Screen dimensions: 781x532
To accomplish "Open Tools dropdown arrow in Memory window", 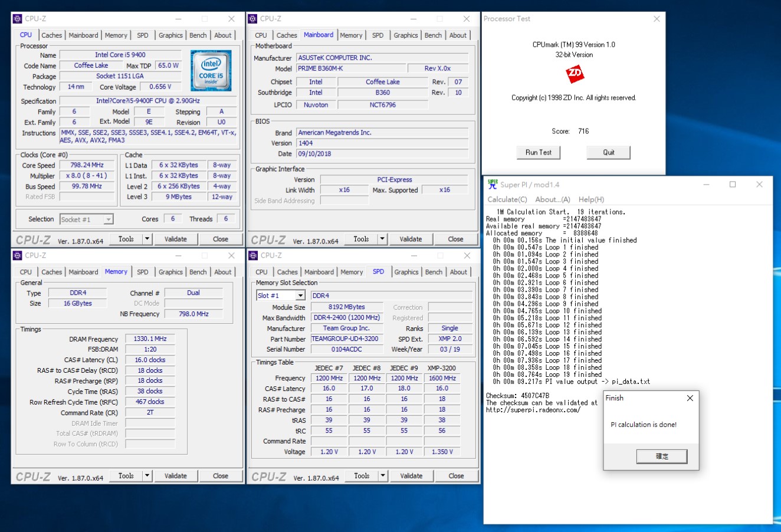I will click(147, 475).
